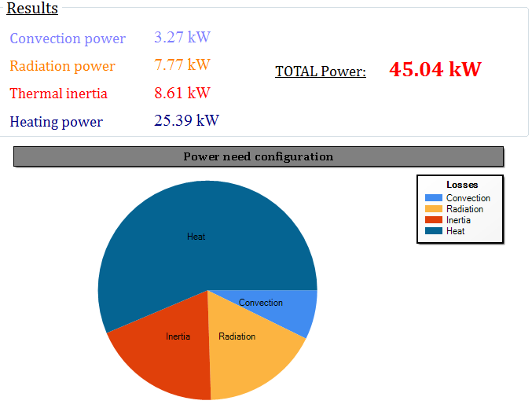Click the Losses legend title

coord(462,185)
